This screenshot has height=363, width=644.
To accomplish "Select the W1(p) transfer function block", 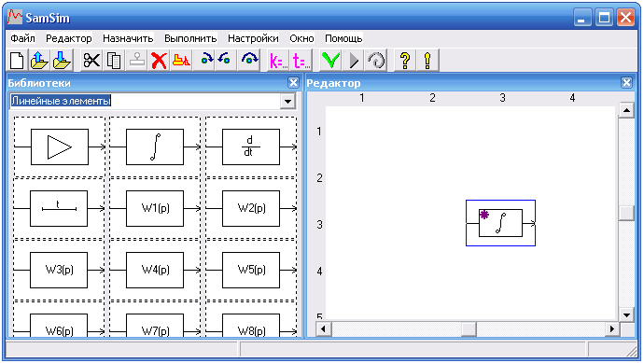I will coord(155,209).
